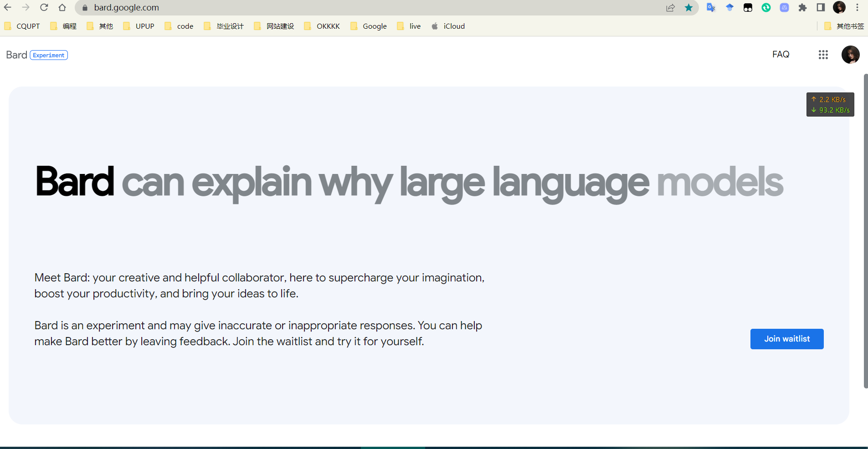868x449 pixels.
Task: Open the browser home page icon
Action: pos(62,7)
